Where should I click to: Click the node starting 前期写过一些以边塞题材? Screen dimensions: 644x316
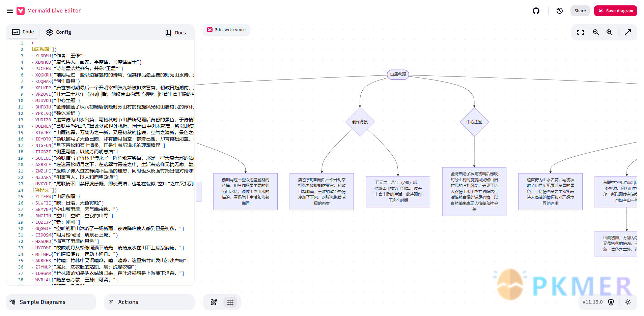246,192
